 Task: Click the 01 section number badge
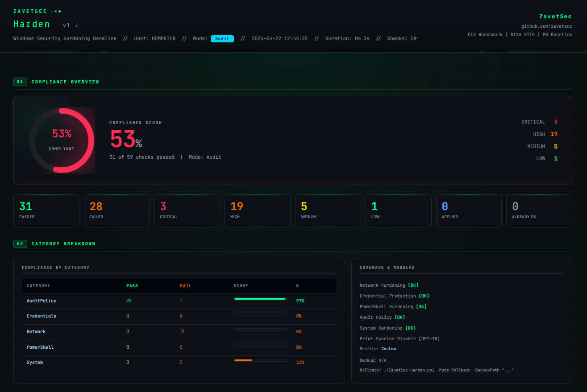tap(20, 82)
